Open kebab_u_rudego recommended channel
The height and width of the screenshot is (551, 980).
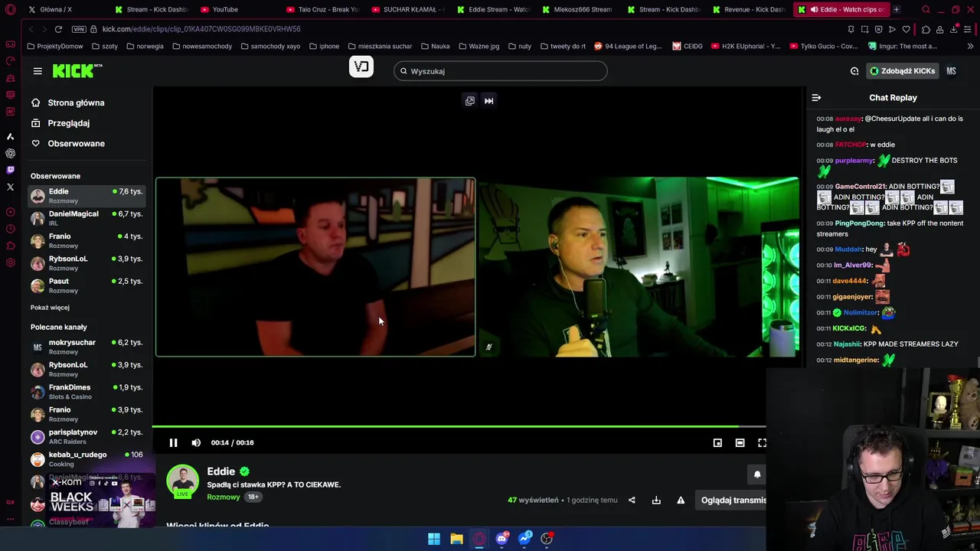coord(87,459)
